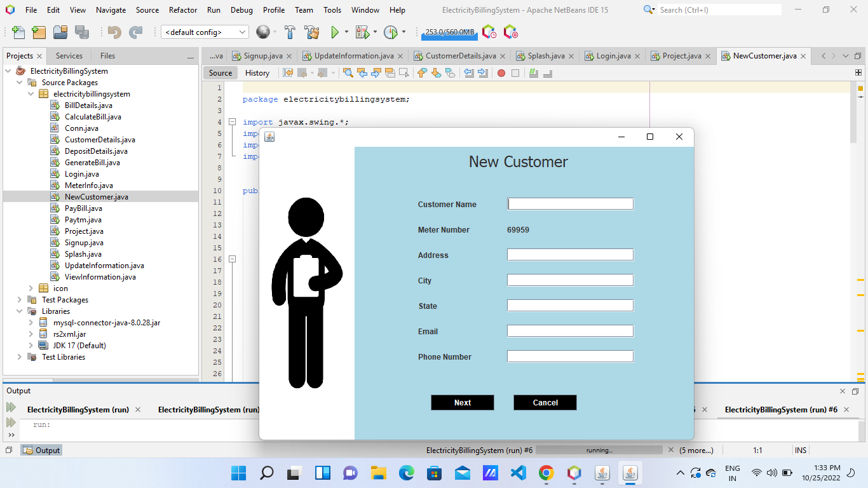Open the Refactor menu
868x488 pixels.
[183, 10]
